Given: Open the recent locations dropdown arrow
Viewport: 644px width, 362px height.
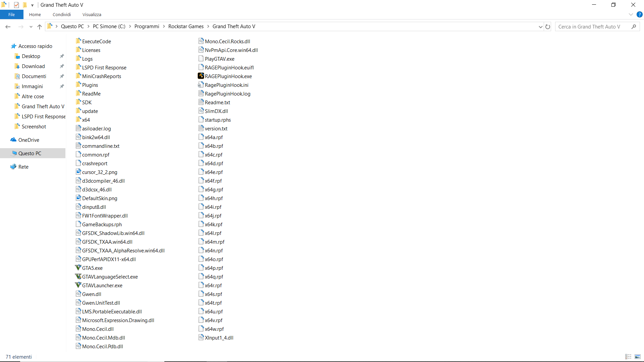Looking at the screenshot, I should pos(31,27).
